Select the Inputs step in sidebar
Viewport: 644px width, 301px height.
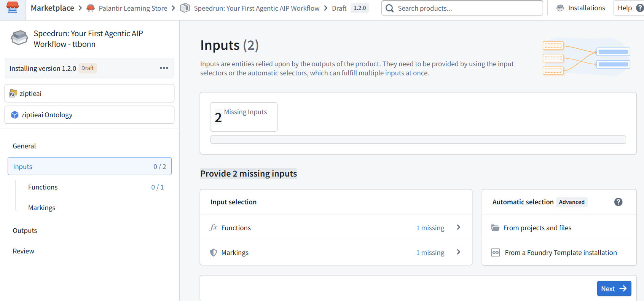click(x=89, y=166)
